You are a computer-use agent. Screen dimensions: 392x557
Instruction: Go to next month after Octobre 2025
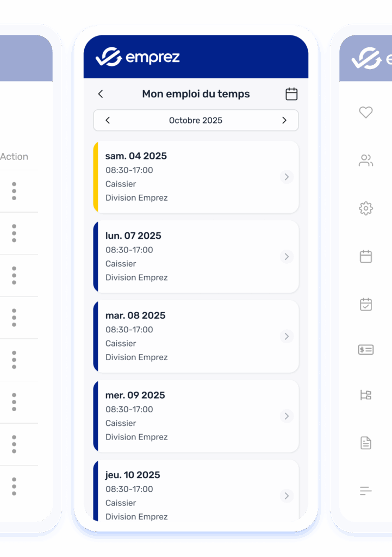pyautogui.click(x=284, y=120)
